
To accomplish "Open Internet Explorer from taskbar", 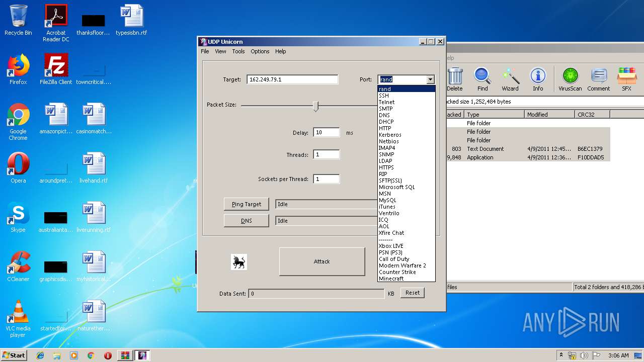I will (41, 355).
